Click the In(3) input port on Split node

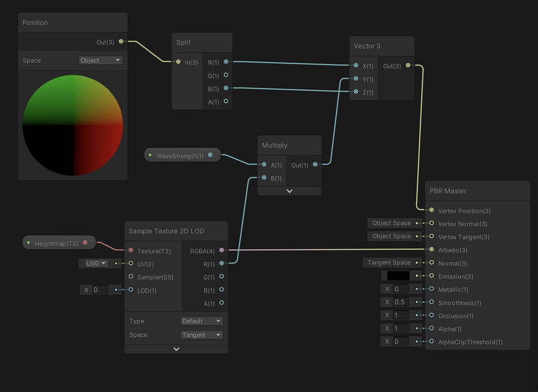tap(178, 62)
